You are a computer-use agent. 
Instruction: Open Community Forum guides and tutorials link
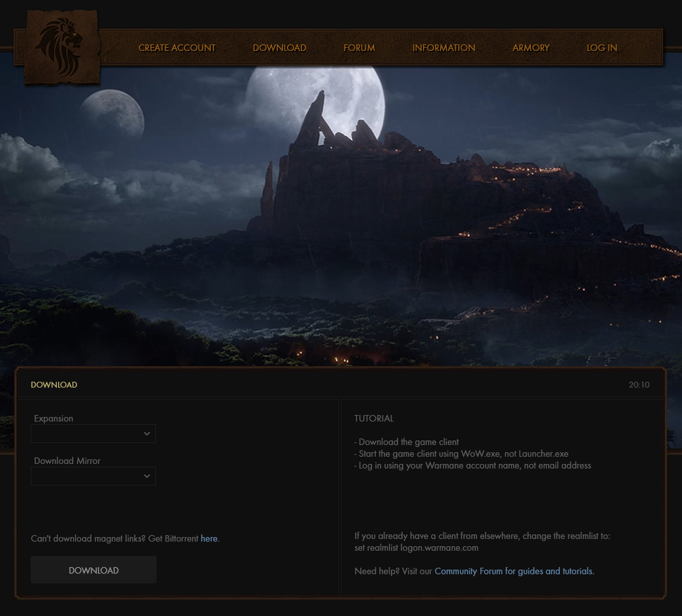click(x=514, y=571)
